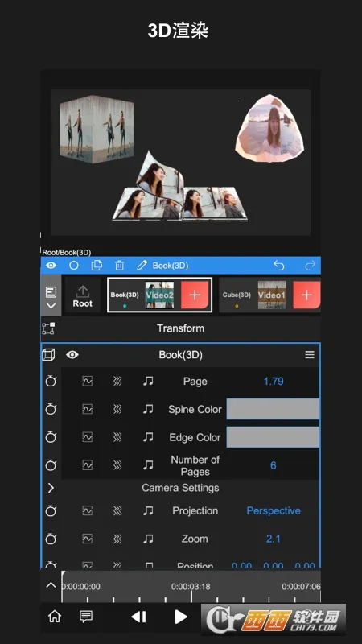The height and width of the screenshot is (644, 362).
Task: Open the Video1 thumbnail
Action: click(x=272, y=295)
